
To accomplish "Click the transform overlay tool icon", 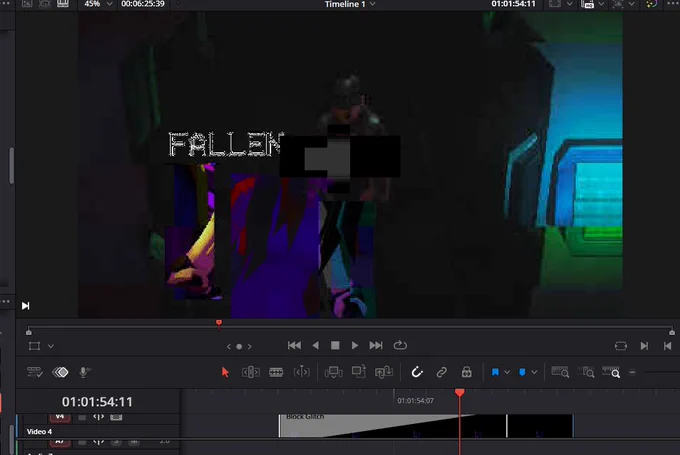I will [34, 346].
